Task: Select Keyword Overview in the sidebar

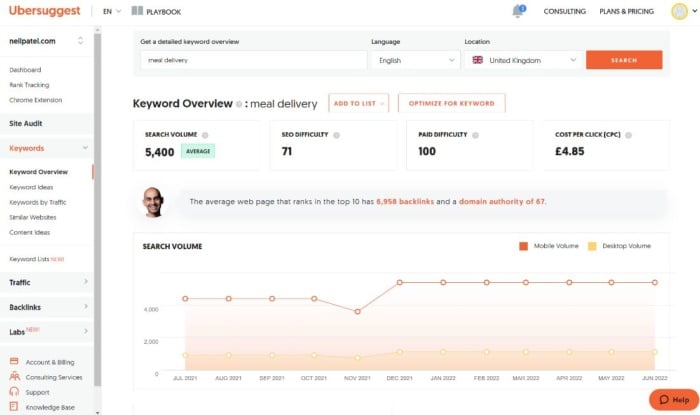Action: [38, 172]
